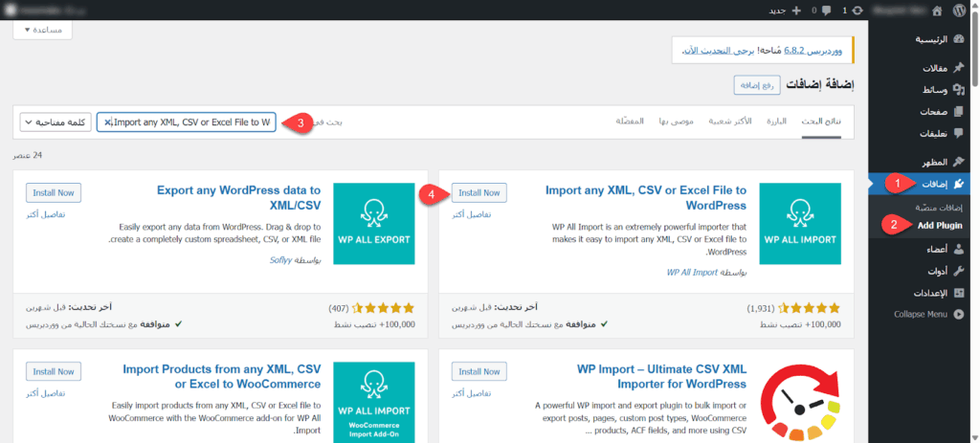Clear the plugin search with the X icon
The height and width of the screenshot is (443, 980).
click(109, 122)
